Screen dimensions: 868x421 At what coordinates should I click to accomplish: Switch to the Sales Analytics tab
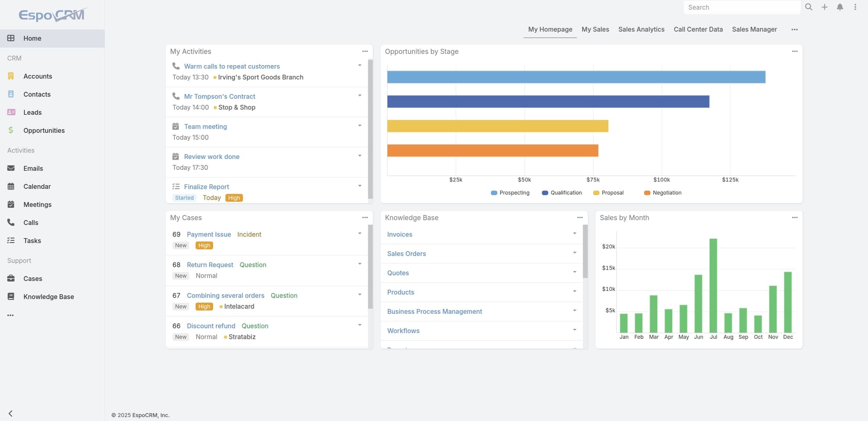click(x=641, y=29)
